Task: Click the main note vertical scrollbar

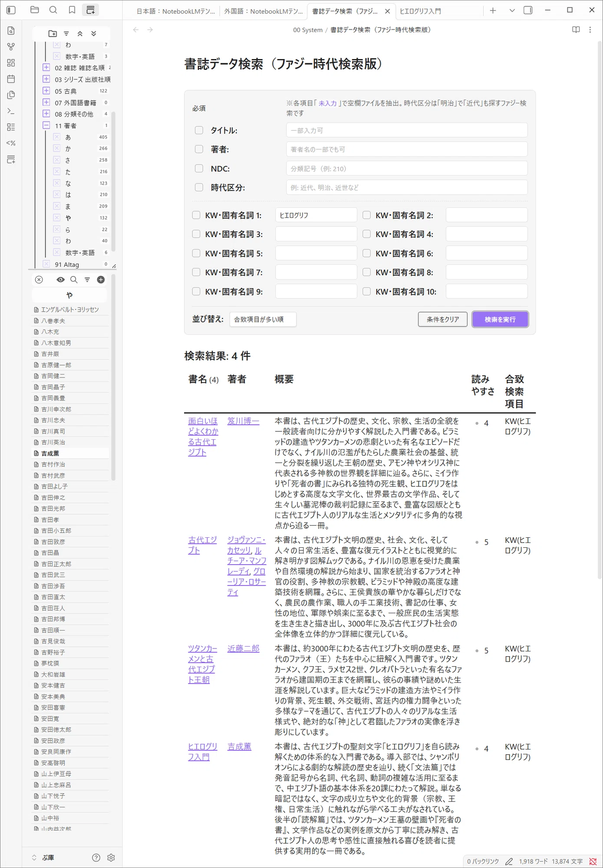Action: pyautogui.click(x=600, y=310)
